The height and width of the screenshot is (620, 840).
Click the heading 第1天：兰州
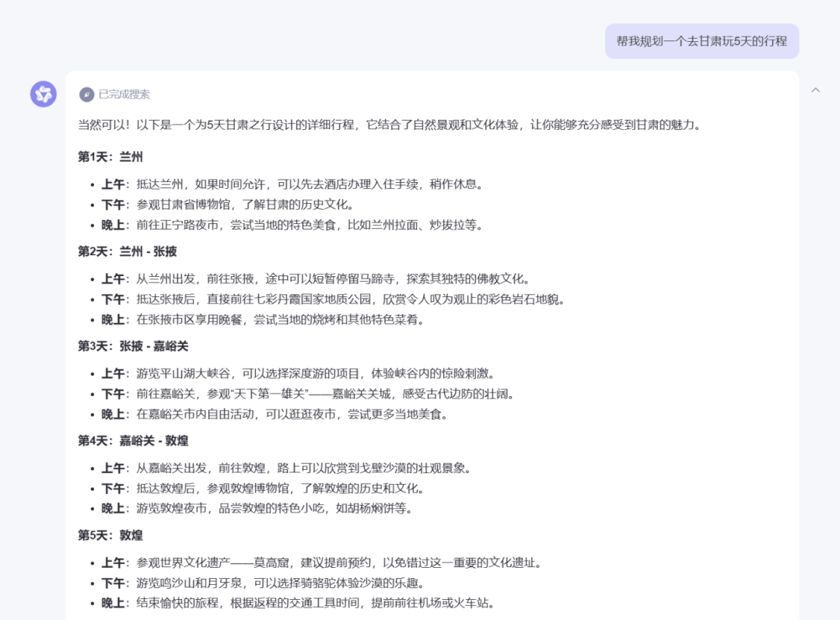[110, 157]
